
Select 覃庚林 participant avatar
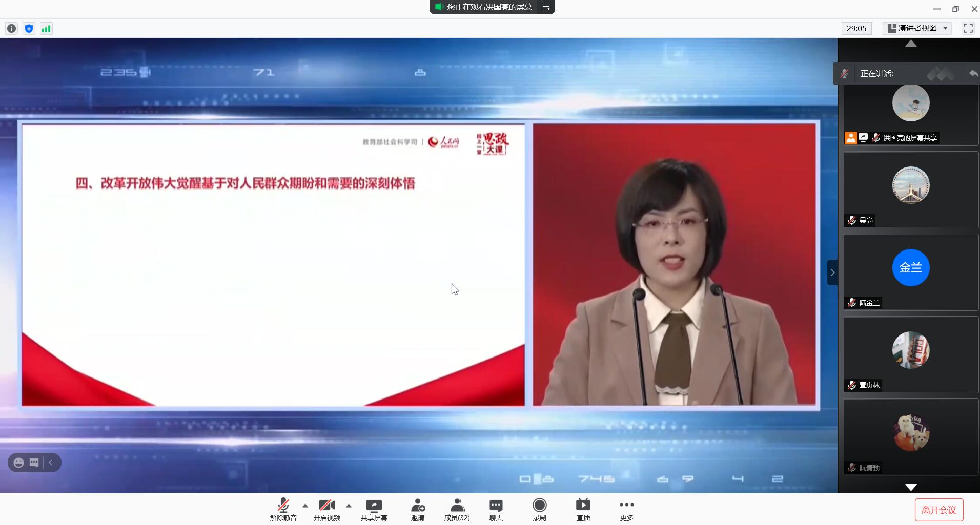click(911, 350)
